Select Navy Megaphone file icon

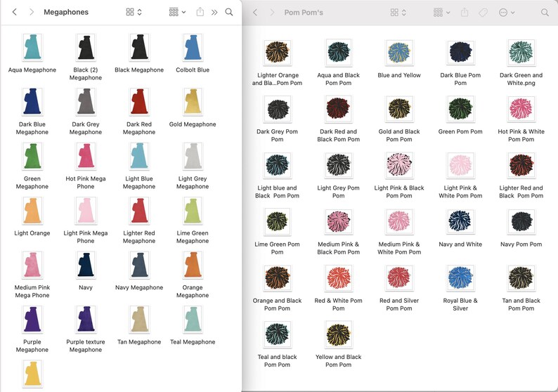point(139,265)
